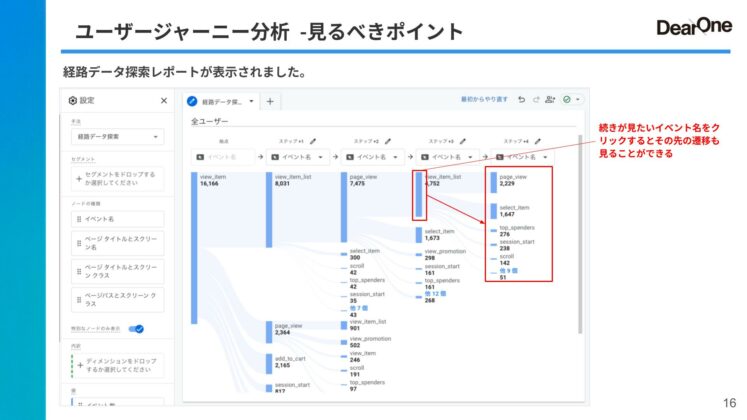Click the redo arrow icon

[536, 100]
